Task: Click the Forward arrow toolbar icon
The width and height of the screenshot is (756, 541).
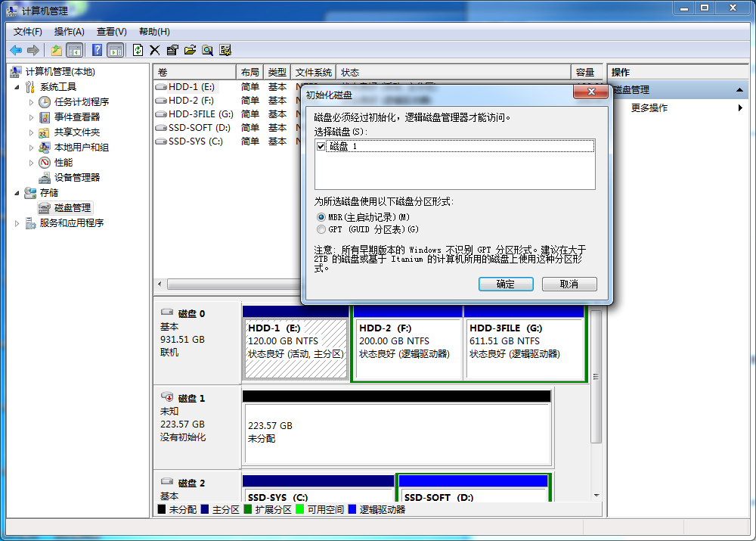Action: point(33,50)
